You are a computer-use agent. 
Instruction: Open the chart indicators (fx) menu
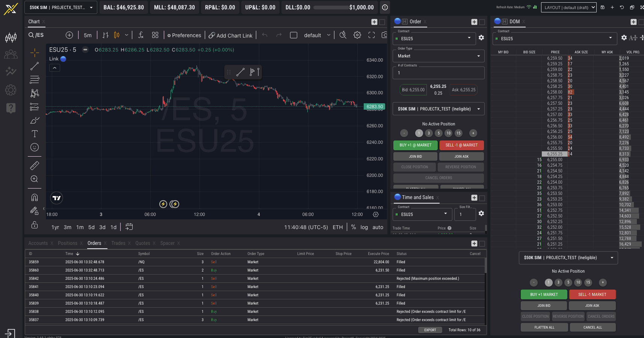pyautogui.click(x=141, y=35)
